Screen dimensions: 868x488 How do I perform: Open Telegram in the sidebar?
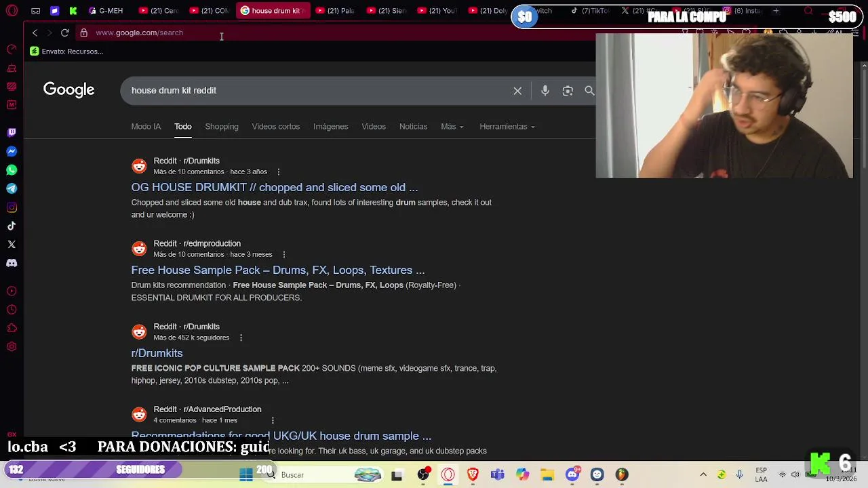click(x=12, y=188)
